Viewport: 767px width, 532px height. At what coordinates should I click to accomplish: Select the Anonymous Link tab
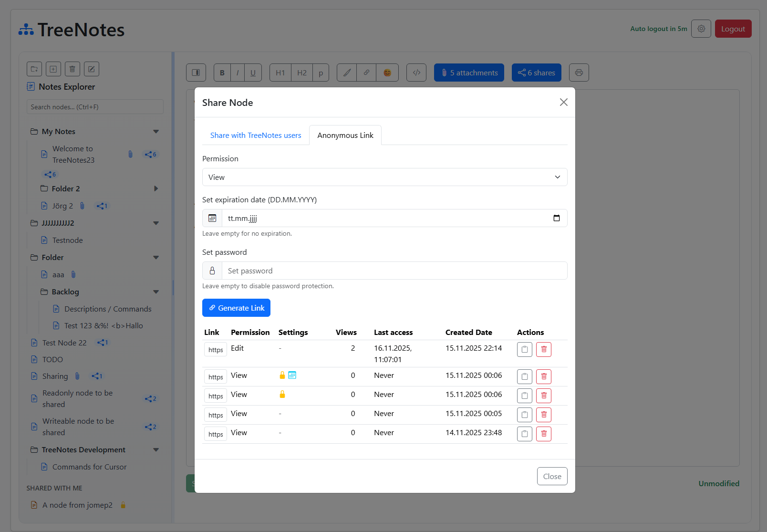tap(345, 135)
